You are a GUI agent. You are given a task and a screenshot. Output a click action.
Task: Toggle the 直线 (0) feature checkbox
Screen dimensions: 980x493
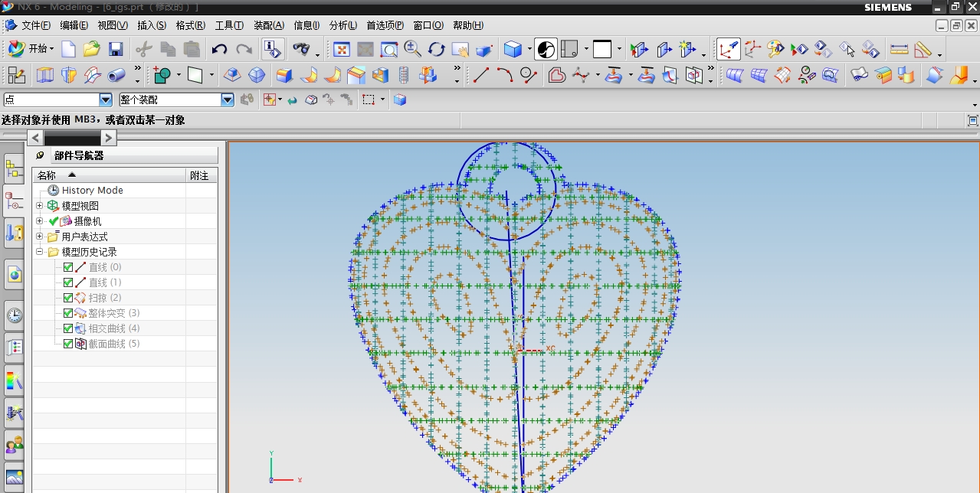68,267
